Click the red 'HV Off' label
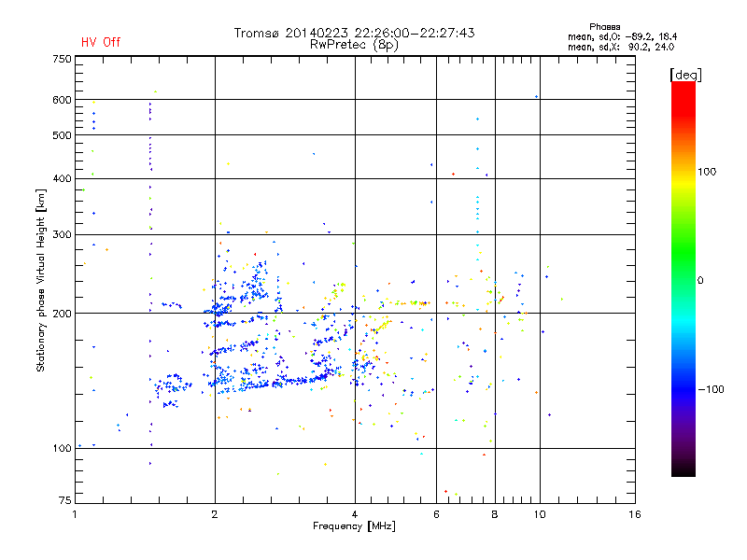 (101, 42)
